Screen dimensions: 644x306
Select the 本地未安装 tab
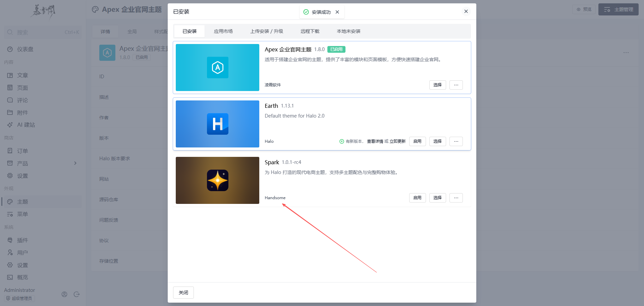[348, 31]
